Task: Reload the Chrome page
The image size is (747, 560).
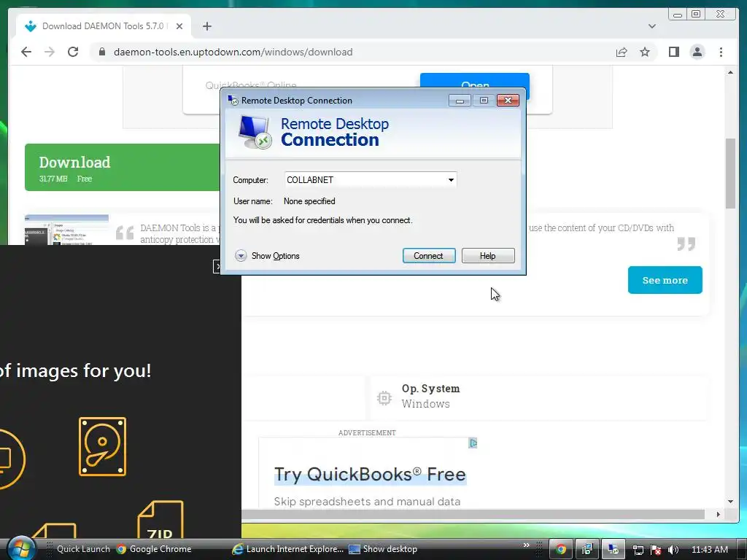Action: pos(73,52)
